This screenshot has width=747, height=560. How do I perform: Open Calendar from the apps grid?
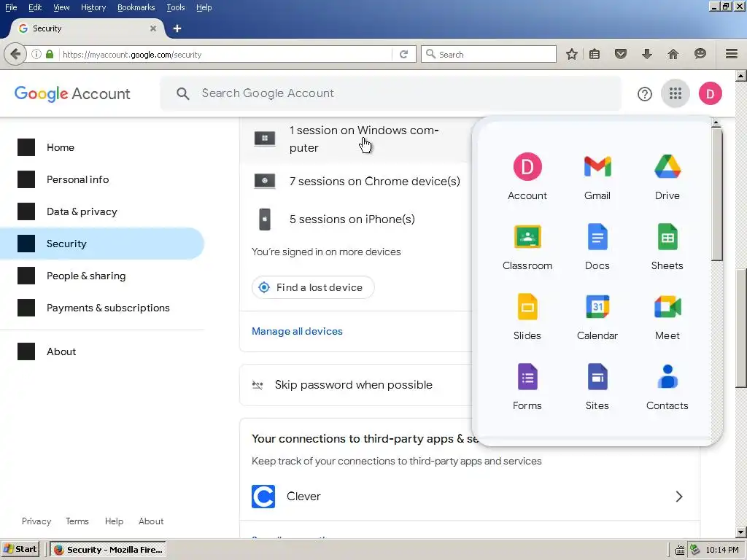[597, 316]
